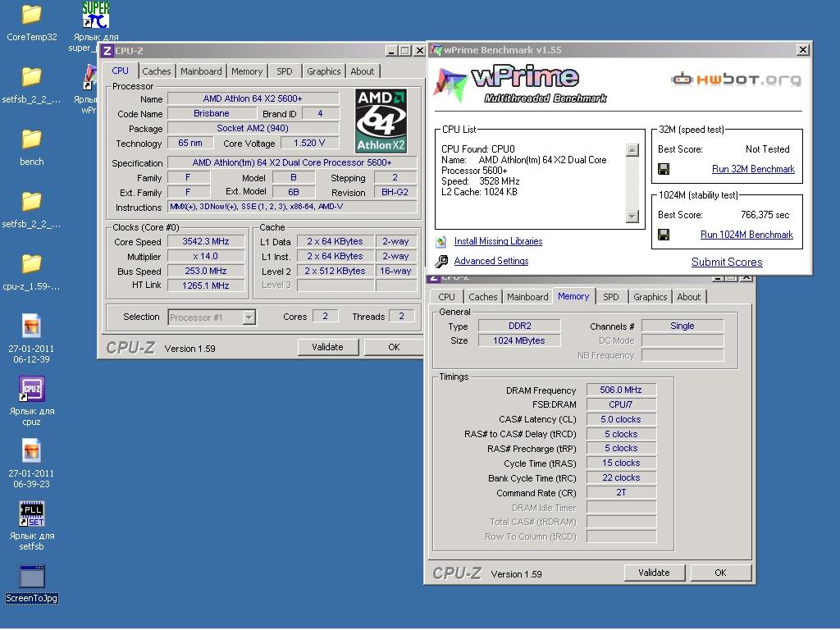Click the save icon under 32M test

pyautogui.click(x=663, y=169)
